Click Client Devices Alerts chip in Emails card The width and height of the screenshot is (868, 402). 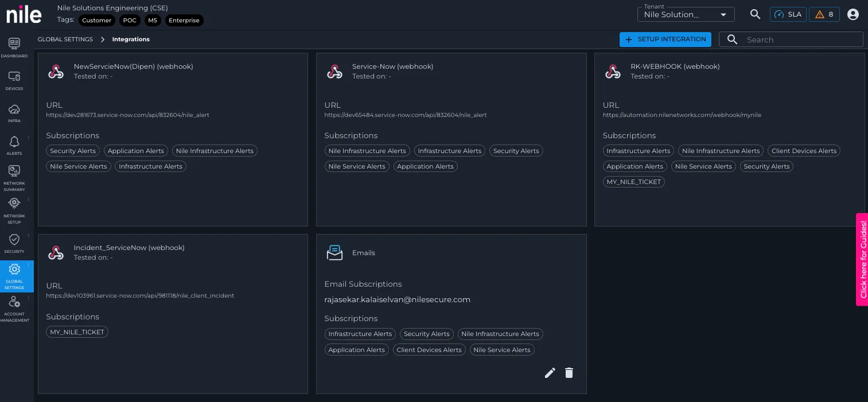coord(429,350)
